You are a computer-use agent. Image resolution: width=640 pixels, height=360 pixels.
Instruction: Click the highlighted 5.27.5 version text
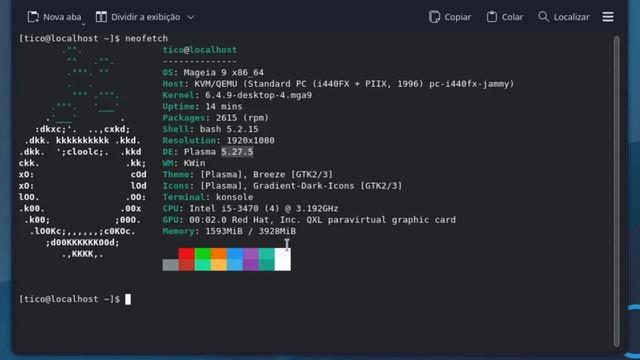237,152
